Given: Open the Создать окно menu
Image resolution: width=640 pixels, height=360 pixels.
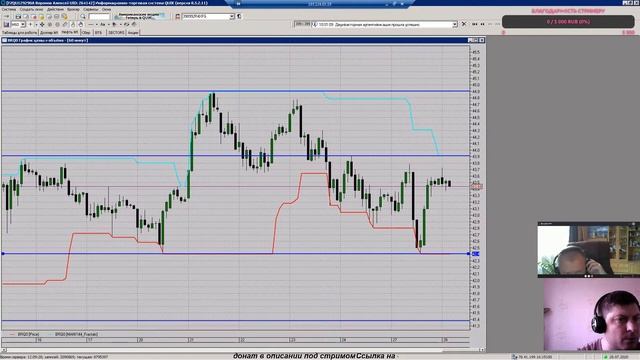Looking at the screenshot, I should click(31, 9).
